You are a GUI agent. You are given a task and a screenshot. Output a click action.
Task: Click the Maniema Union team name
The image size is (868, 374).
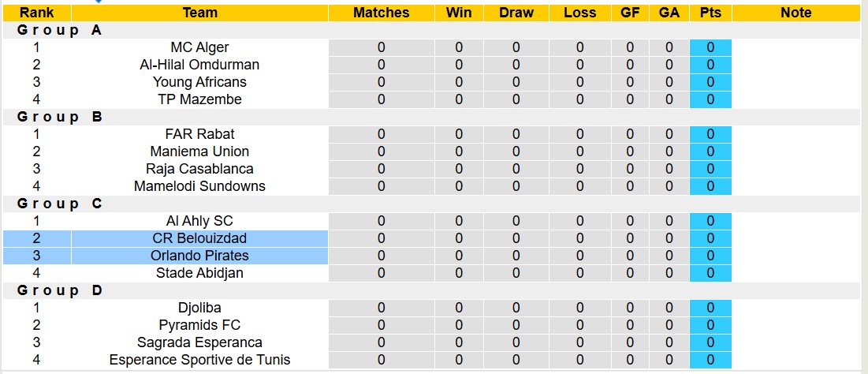(x=199, y=151)
